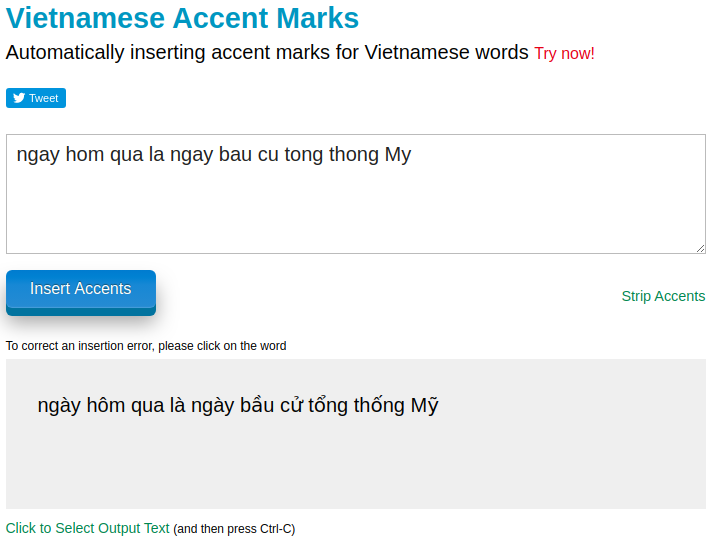Viewport: 714px width, 543px height.
Task: Click the text area resize handle
Action: click(700, 248)
